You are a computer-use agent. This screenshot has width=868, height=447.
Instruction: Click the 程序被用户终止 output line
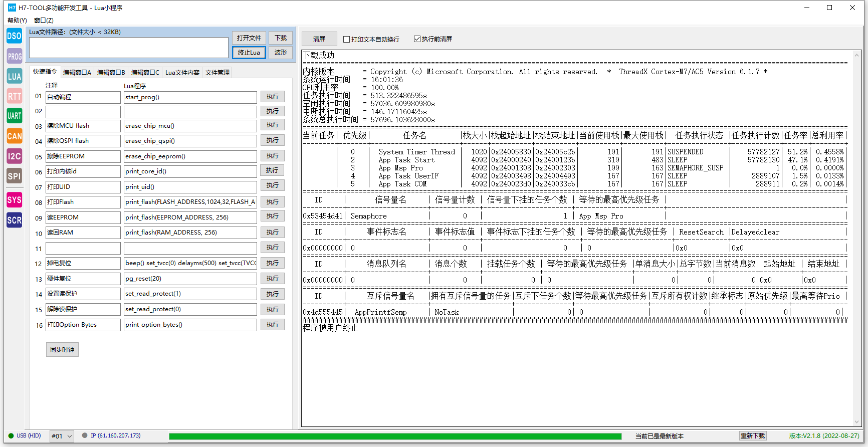coord(330,328)
